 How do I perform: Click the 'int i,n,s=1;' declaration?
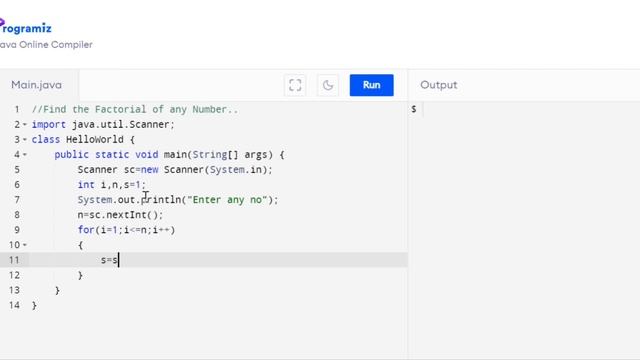[x=111, y=185]
